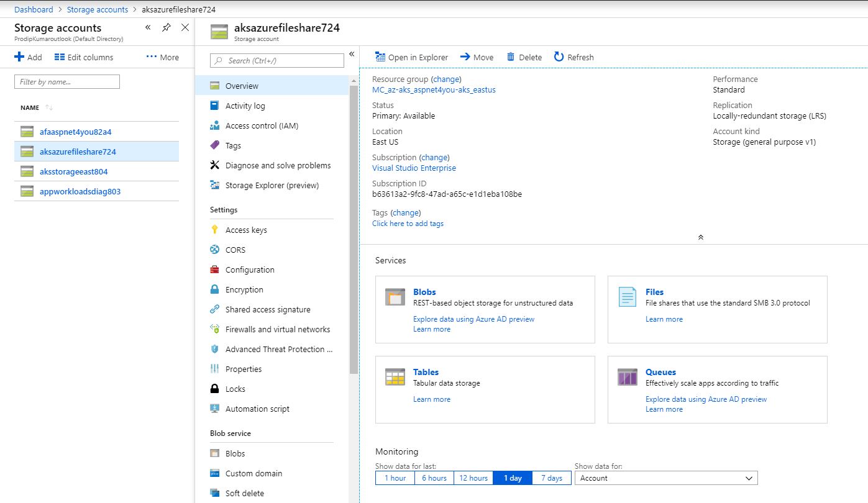Click change next to Resource group
The image size is (868, 503).
point(446,79)
